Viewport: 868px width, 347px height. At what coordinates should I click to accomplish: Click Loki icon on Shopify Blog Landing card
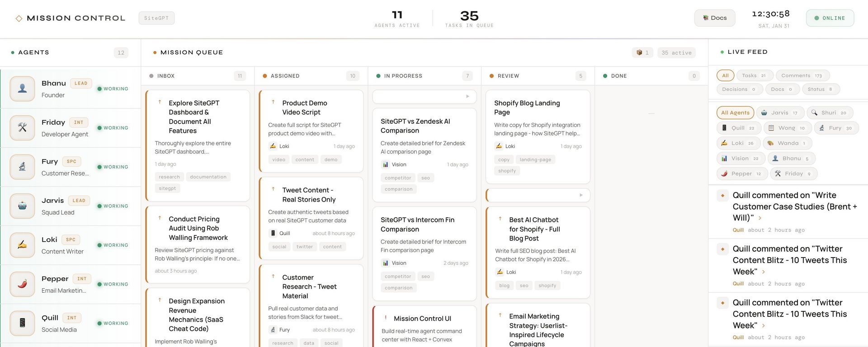tap(499, 146)
